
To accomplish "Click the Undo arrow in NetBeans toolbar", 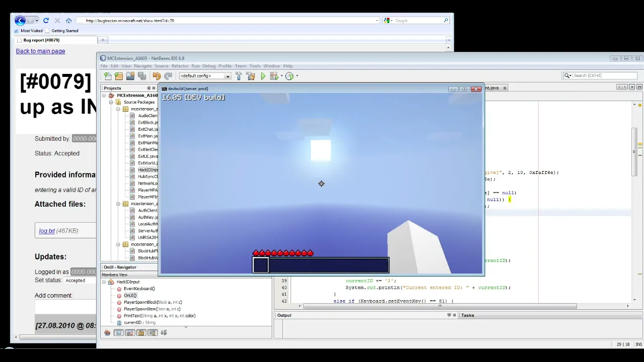I will click(x=156, y=76).
